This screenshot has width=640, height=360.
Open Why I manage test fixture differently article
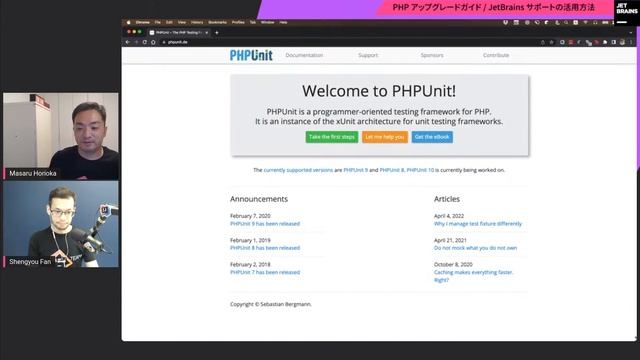[478, 224]
